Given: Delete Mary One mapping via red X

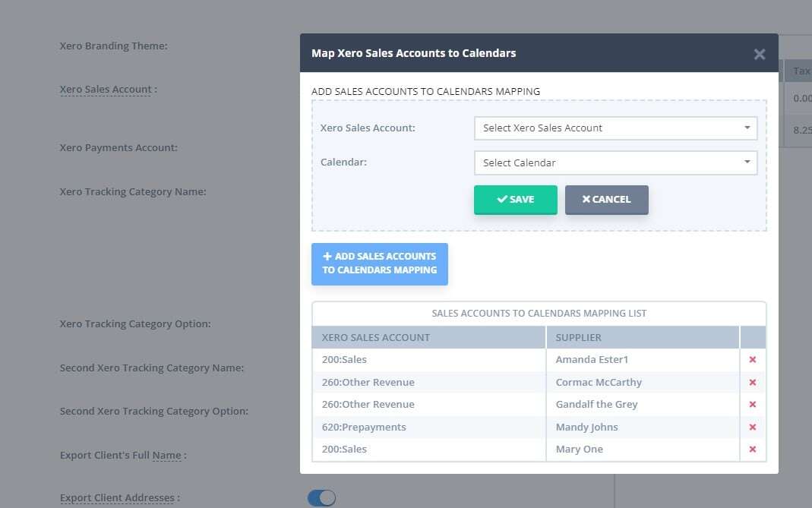Looking at the screenshot, I should pyautogui.click(x=752, y=449).
